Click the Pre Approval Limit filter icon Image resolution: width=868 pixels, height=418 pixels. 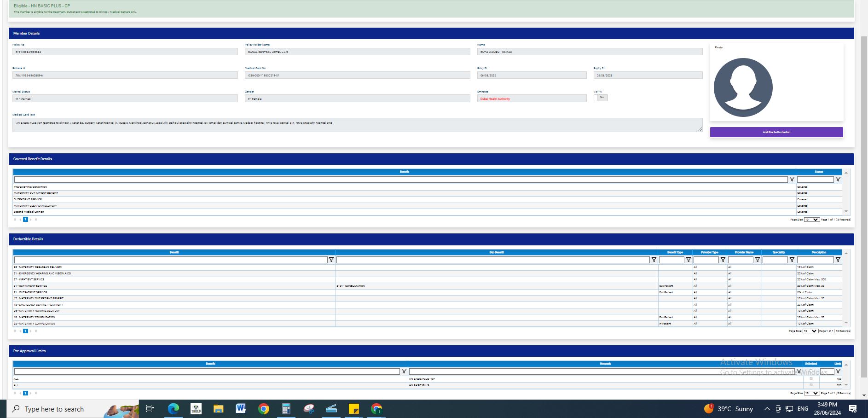pos(838,372)
